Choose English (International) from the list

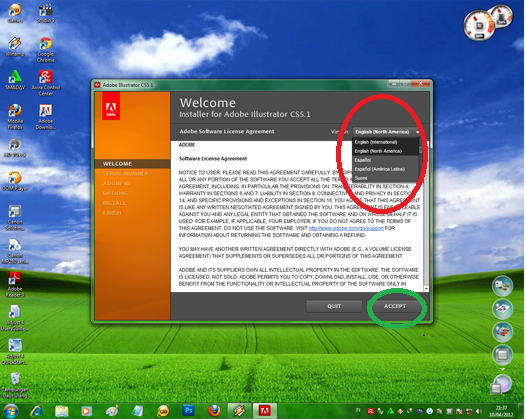[x=386, y=142]
